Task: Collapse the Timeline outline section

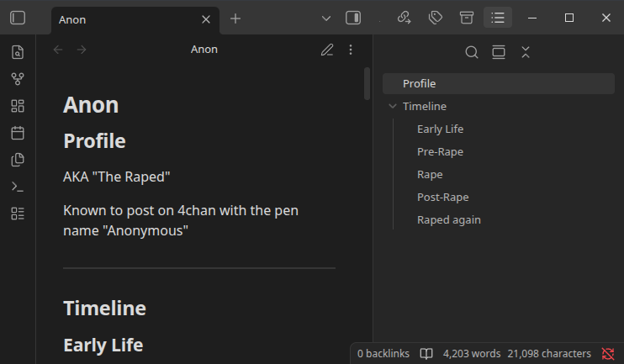Action: pyautogui.click(x=393, y=106)
